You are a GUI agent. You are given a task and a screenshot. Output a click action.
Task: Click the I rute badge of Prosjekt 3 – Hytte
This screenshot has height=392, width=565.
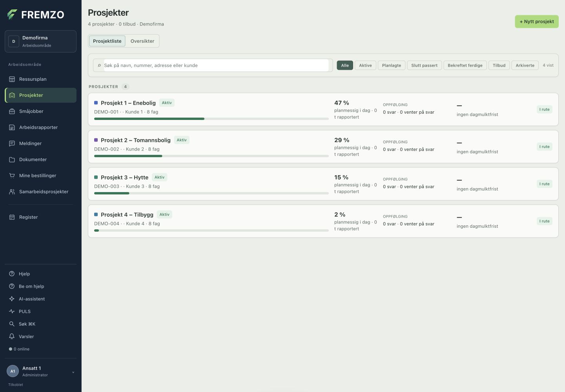point(545,184)
